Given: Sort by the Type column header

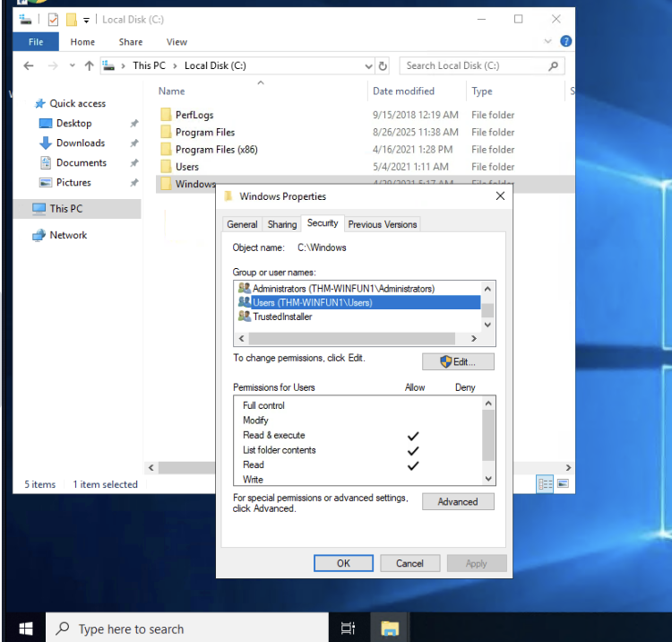Looking at the screenshot, I should pyautogui.click(x=482, y=91).
